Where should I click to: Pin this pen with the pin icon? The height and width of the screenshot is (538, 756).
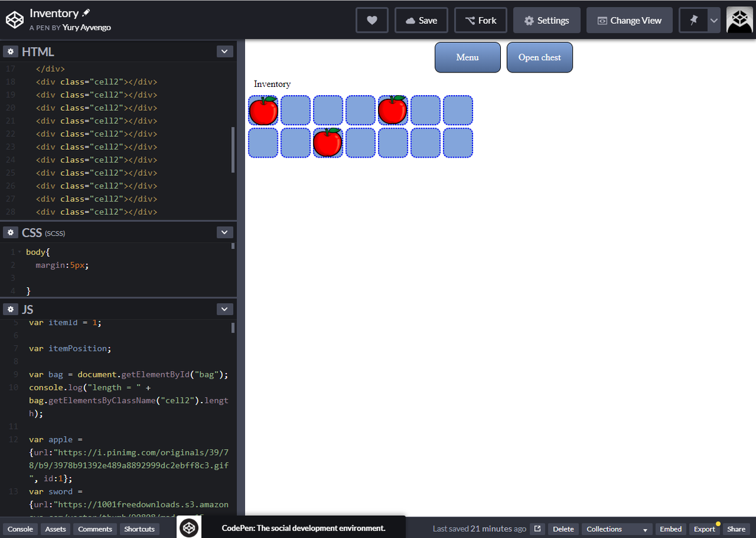(x=694, y=20)
